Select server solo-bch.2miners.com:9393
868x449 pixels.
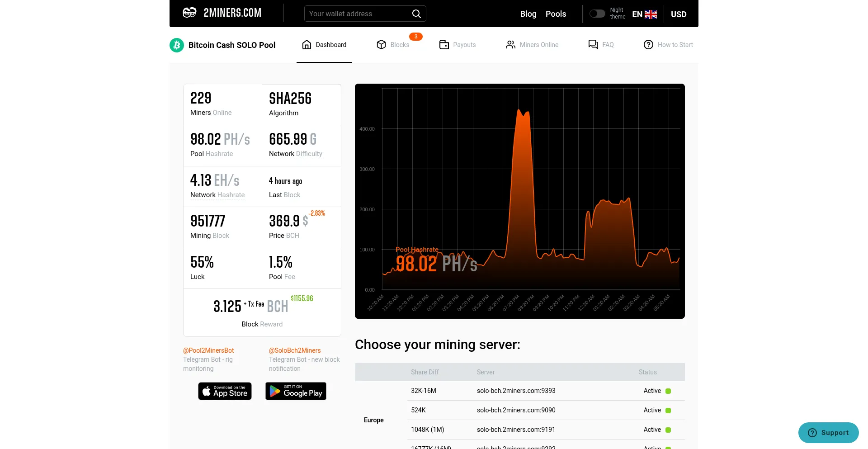pyautogui.click(x=516, y=391)
